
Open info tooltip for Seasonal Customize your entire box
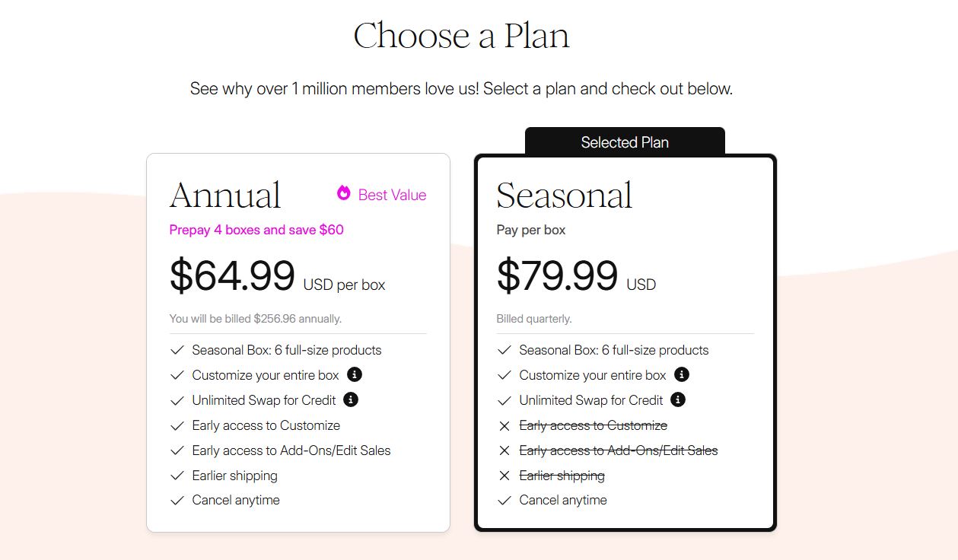pos(682,374)
